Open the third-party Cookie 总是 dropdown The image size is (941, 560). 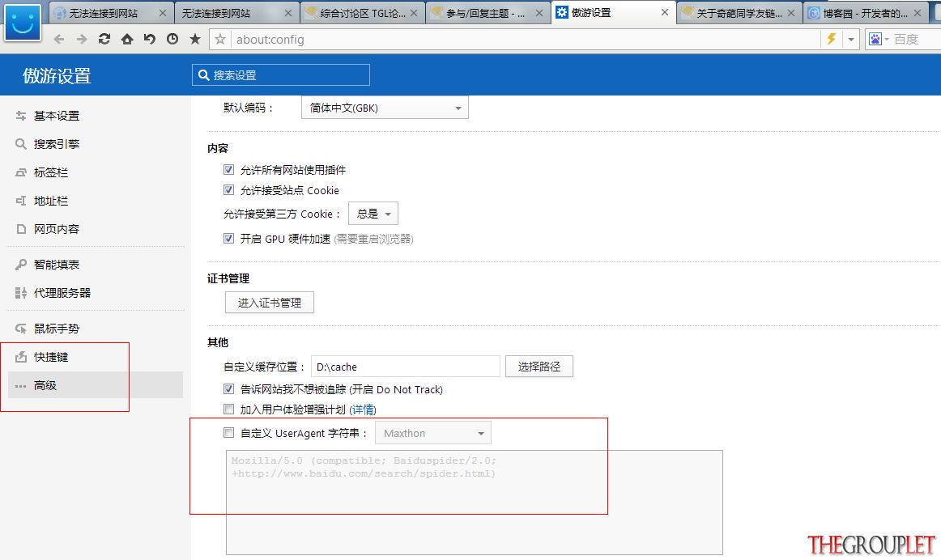tap(373, 214)
